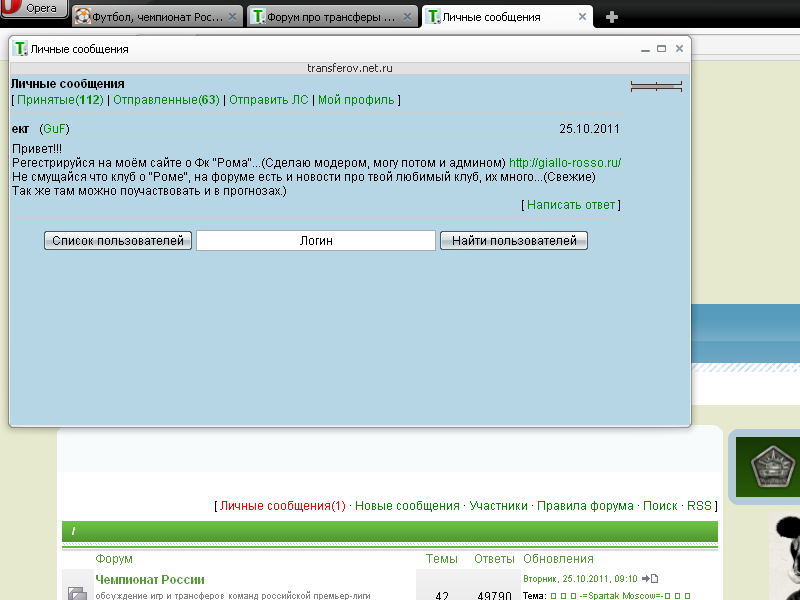Follow the giallo-rosso.ru hyperlink
Screen dimensions: 800x600
coord(565,162)
